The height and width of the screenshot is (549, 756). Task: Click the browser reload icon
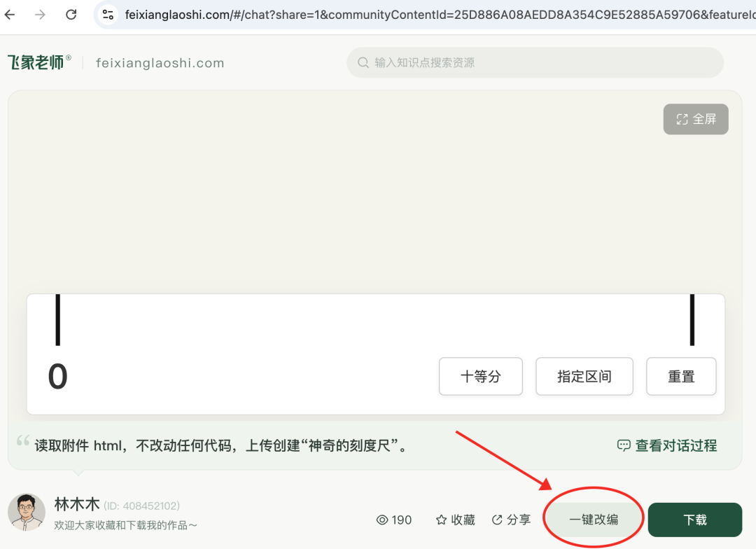coord(71,14)
